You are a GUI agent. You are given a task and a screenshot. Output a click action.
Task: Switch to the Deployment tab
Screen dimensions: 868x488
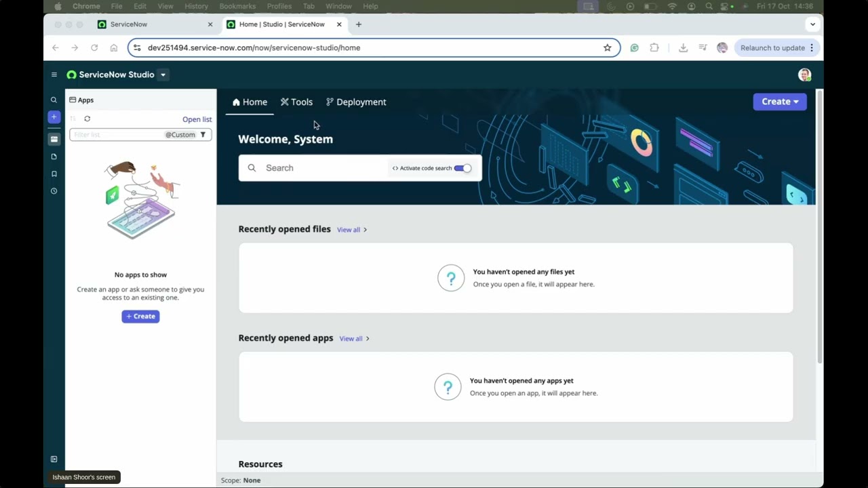click(x=356, y=102)
